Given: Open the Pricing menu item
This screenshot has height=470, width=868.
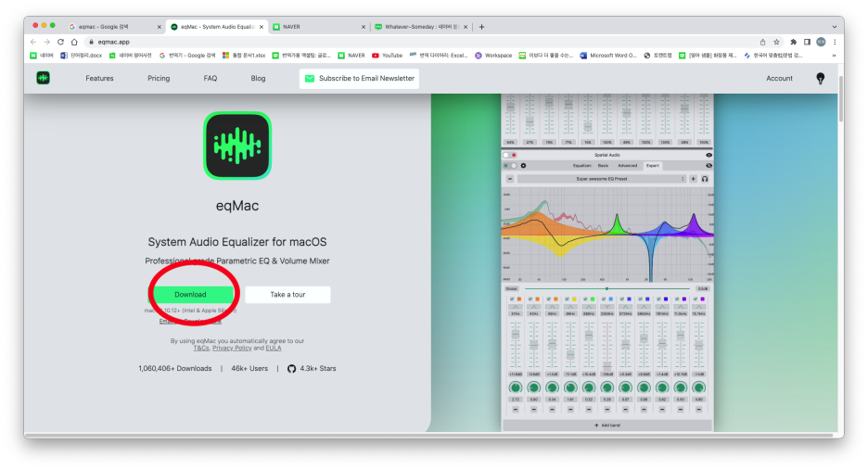Looking at the screenshot, I should tap(159, 79).
